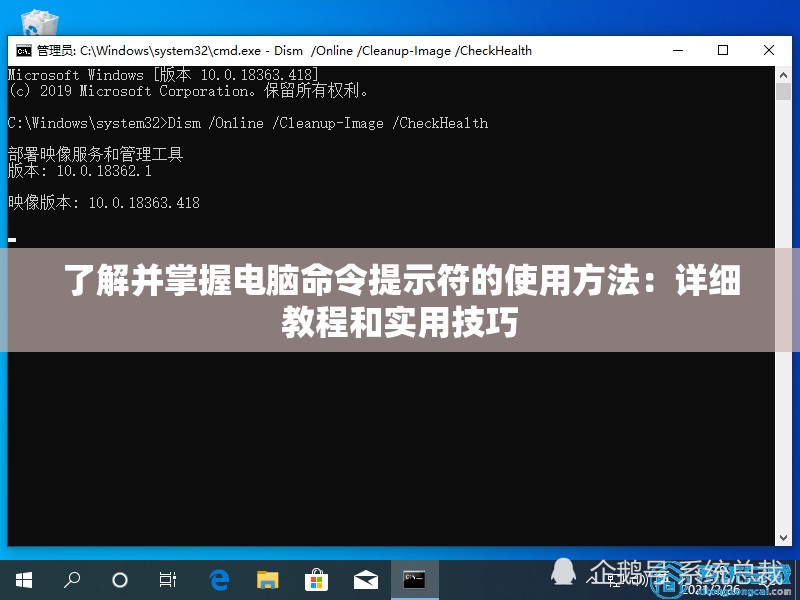Open File Explorer from the taskbar

tap(267, 580)
